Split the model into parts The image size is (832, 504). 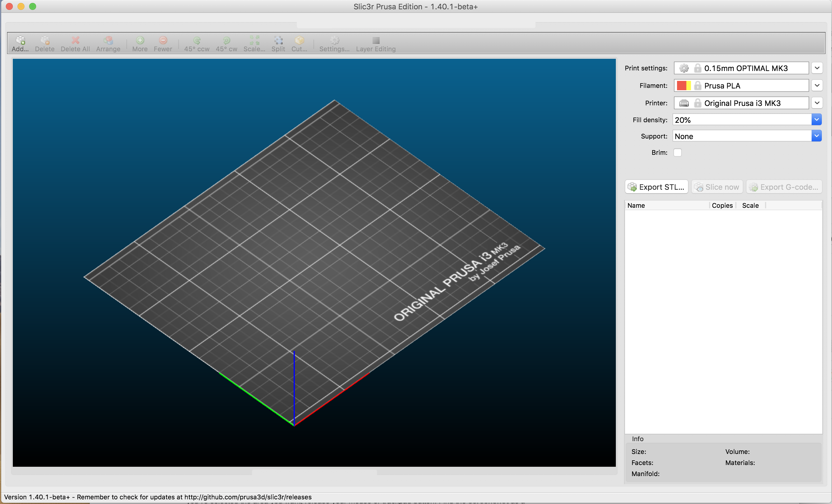[x=278, y=43]
